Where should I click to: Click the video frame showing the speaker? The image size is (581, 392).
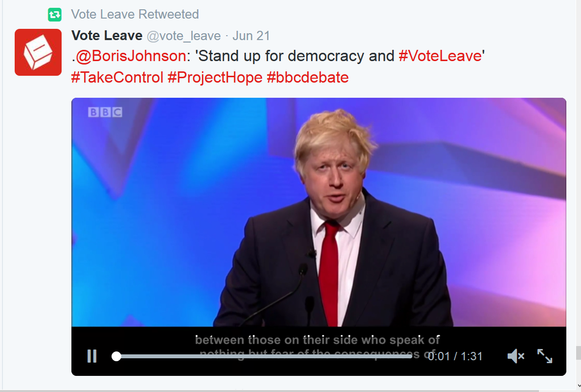click(x=319, y=212)
